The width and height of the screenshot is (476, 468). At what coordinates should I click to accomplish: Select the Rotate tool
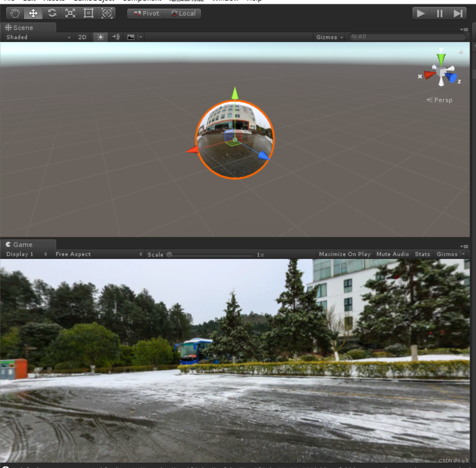click(x=52, y=13)
